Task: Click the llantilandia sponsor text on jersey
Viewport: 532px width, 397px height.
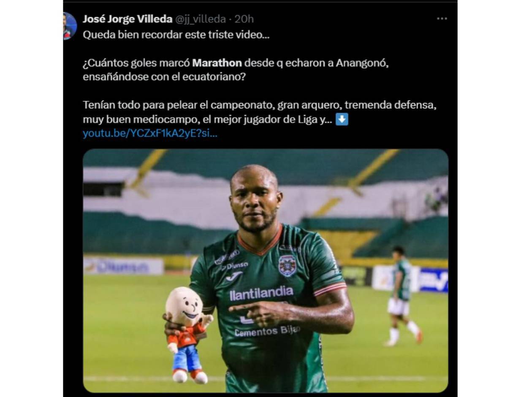Action: point(261,293)
